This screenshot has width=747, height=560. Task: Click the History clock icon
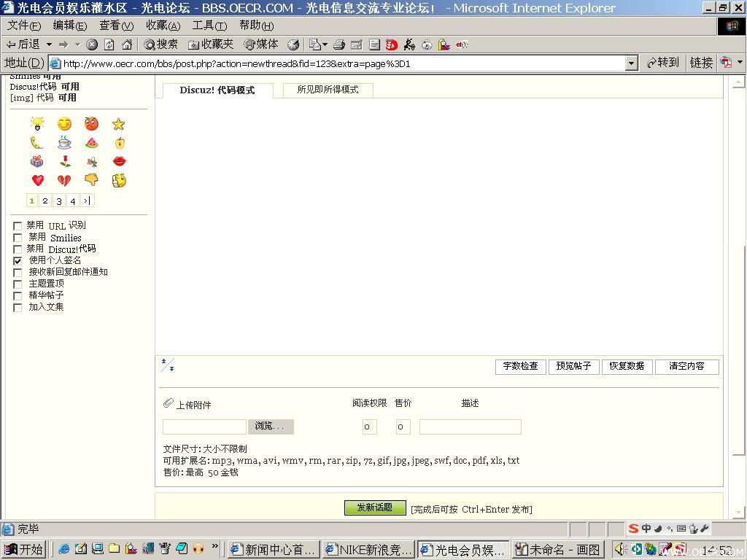[x=293, y=44]
